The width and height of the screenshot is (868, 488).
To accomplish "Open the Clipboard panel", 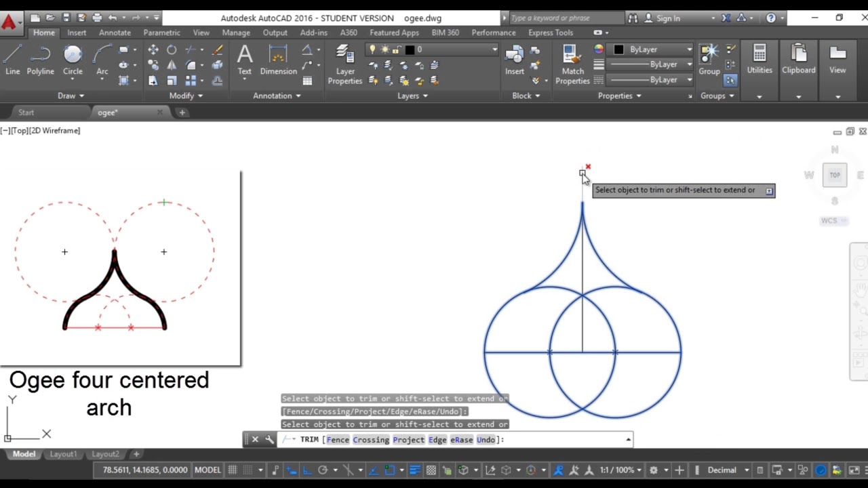I will [x=799, y=60].
